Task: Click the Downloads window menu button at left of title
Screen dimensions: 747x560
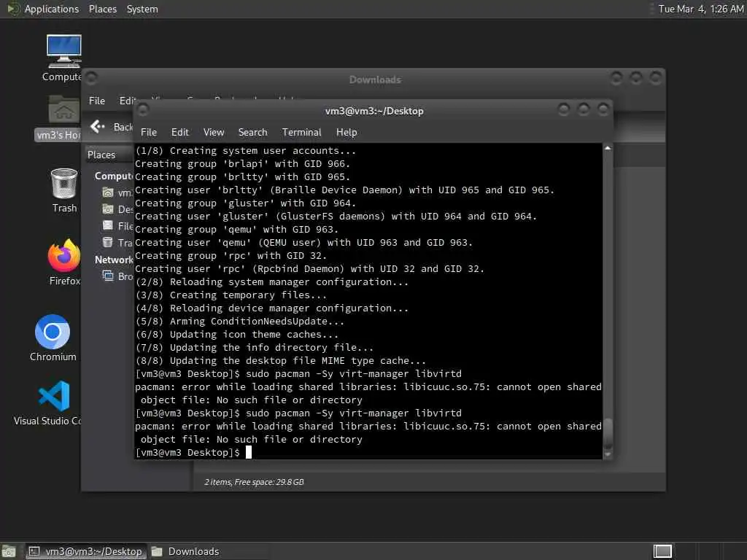Action: coord(91,77)
